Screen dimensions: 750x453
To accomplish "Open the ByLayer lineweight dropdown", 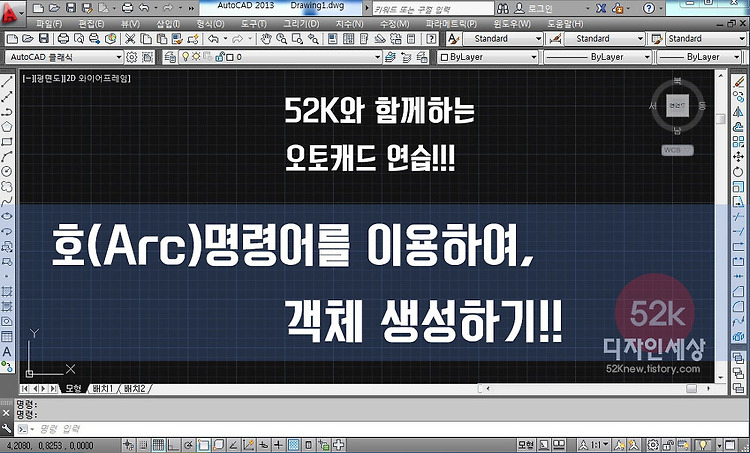I will [699, 57].
